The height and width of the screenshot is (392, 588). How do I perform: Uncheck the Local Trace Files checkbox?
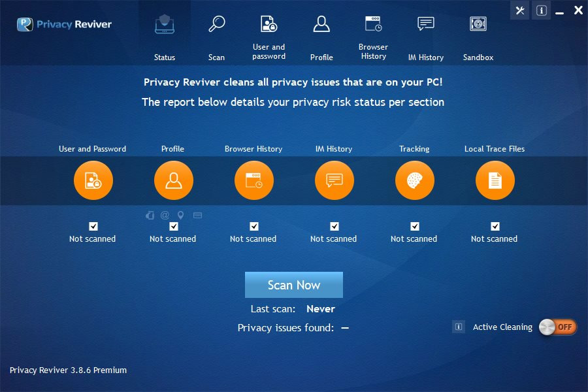(x=495, y=226)
